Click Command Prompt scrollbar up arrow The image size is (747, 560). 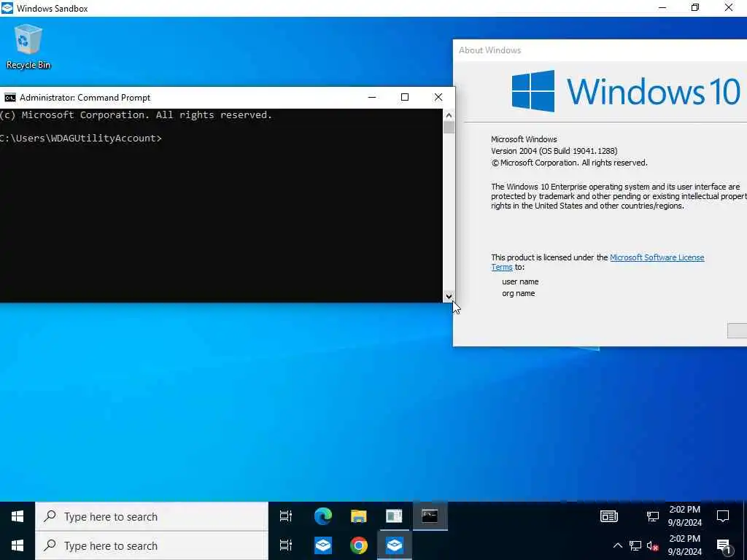(449, 115)
